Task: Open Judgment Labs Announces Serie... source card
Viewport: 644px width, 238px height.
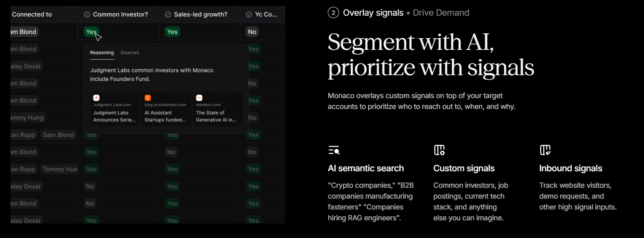Action: pyautogui.click(x=115, y=109)
